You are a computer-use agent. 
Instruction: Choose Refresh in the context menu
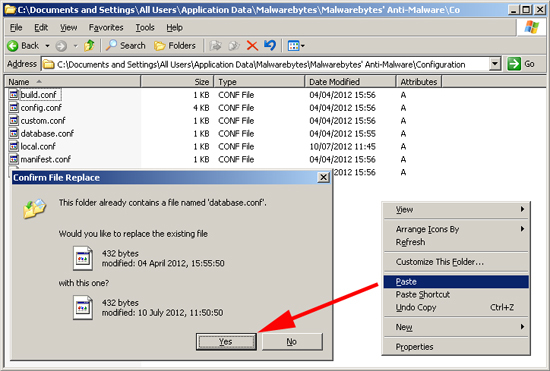456,242
